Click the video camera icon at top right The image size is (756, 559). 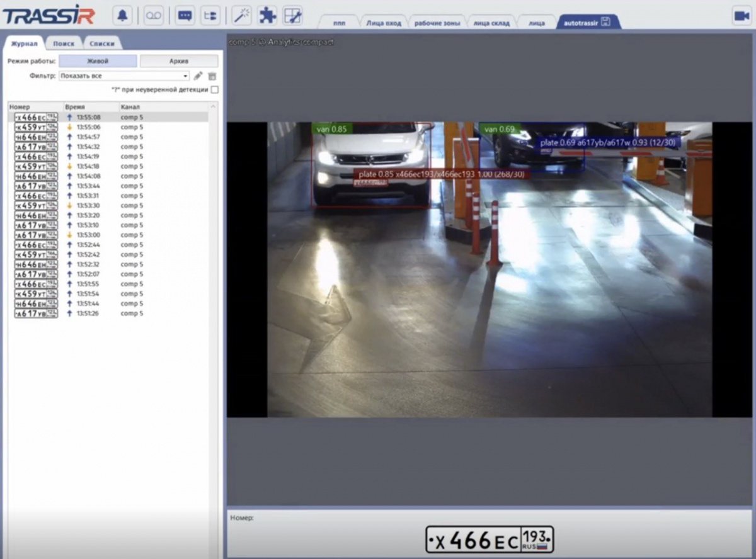741,16
